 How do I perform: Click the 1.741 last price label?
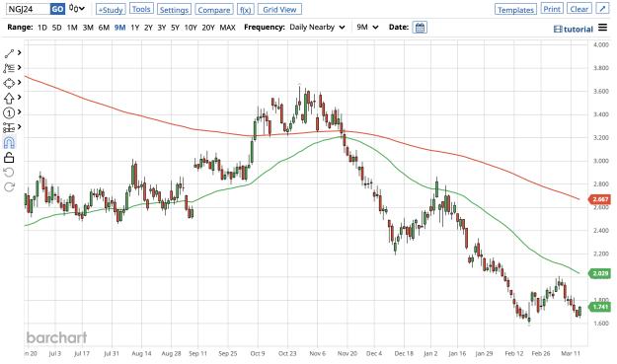(599, 307)
